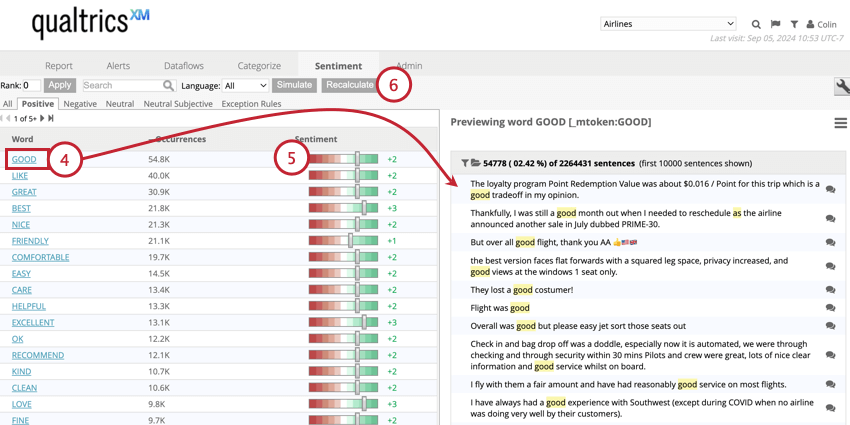The width and height of the screenshot is (850, 425).
Task: Open the Language dropdown
Action: pyautogui.click(x=245, y=86)
